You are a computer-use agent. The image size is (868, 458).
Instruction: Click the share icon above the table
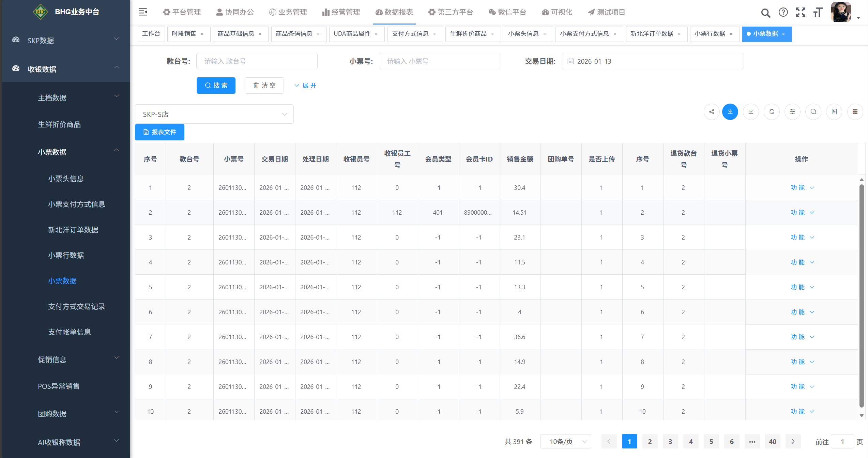click(712, 112)
